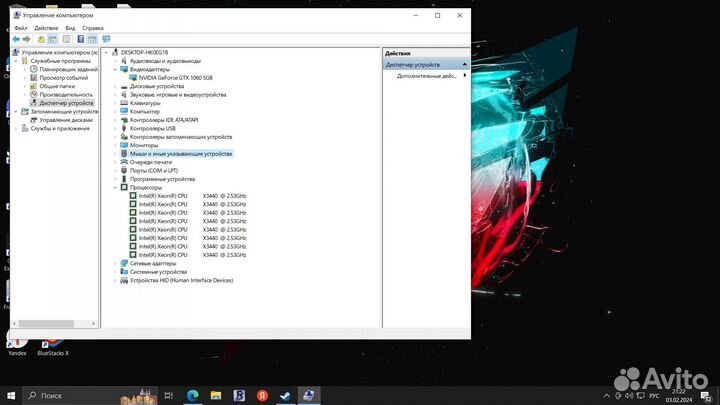This screenshot has width=720, height=405.
Task: Select Disk Management in the left tree
Action: point(66,120)
